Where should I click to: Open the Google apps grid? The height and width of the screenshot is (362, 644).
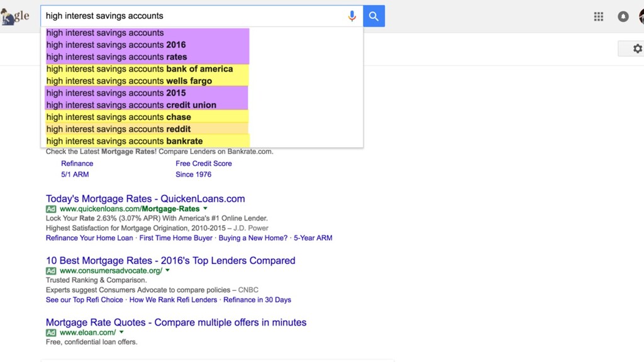599,16
